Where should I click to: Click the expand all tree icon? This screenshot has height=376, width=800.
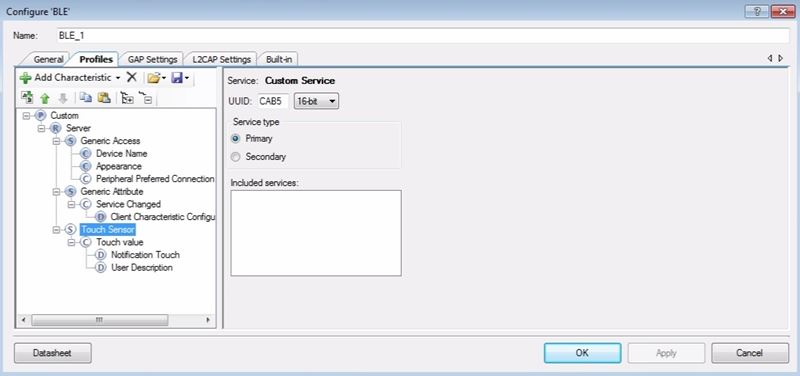pyautogui.click(x=127, y=97)
